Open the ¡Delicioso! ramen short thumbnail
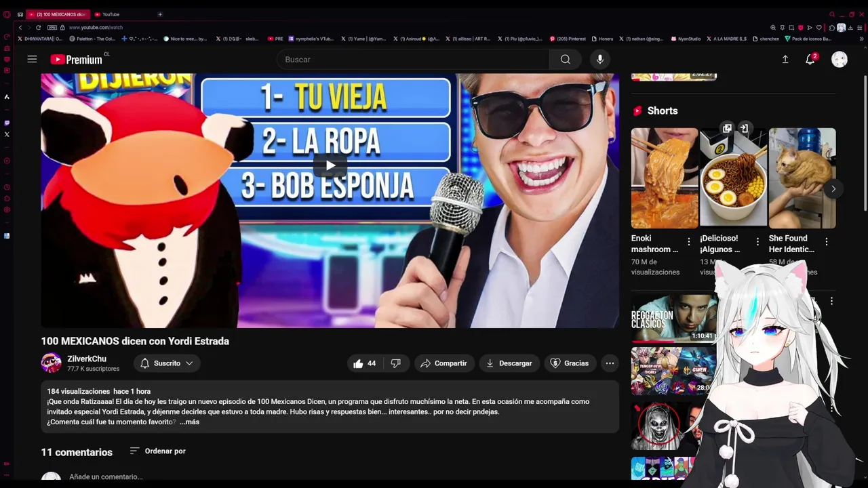This screenshot has height=488, width=868. tap(733, 178)
